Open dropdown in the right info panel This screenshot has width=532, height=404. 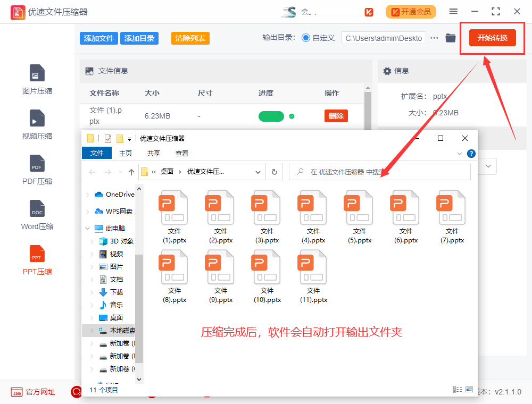coord(488,166)
